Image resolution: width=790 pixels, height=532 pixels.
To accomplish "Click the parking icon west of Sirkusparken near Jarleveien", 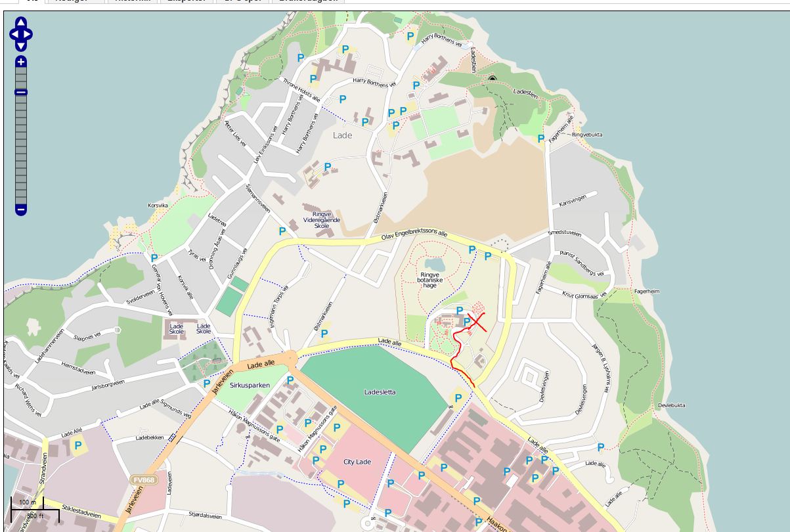I will pos(207,384).
